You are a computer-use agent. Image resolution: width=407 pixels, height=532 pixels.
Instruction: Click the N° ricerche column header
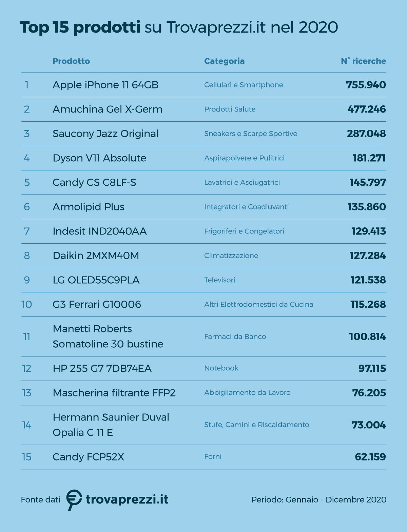(x=363, y=61)
